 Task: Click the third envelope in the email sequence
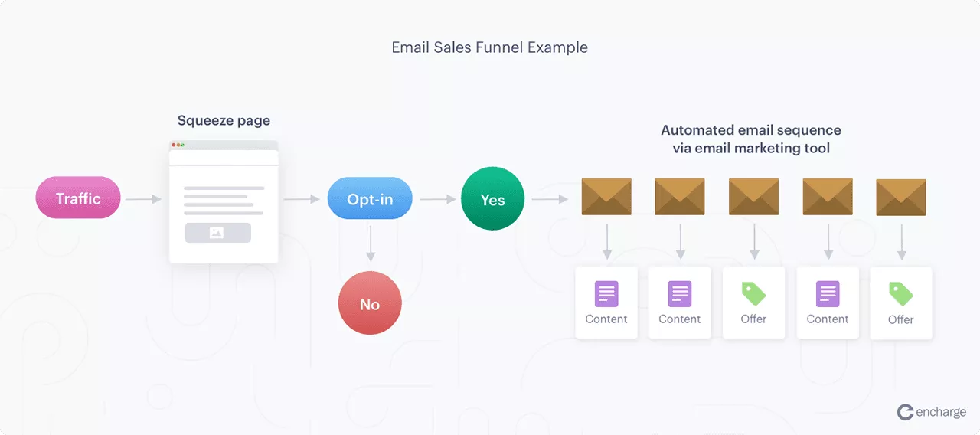(x=753, y=197)
